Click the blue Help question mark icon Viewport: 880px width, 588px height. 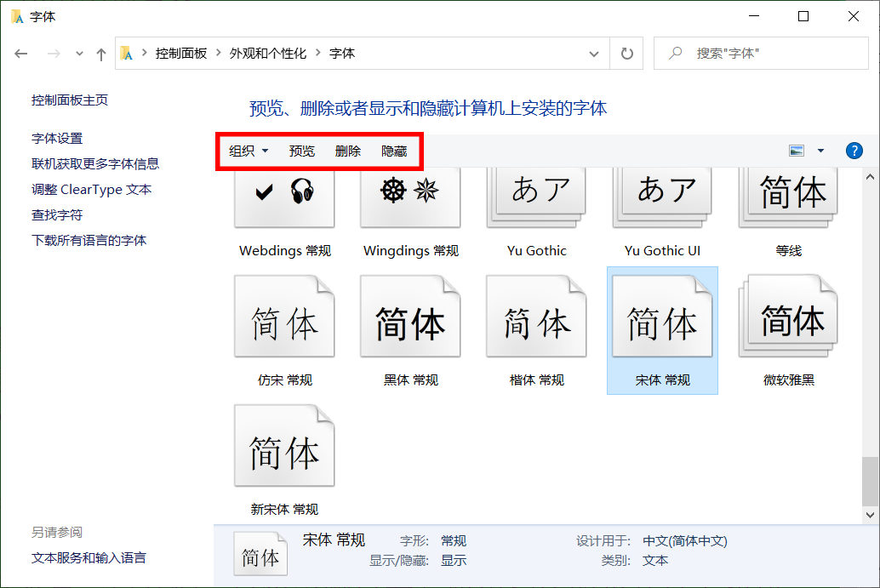[854, 151]
